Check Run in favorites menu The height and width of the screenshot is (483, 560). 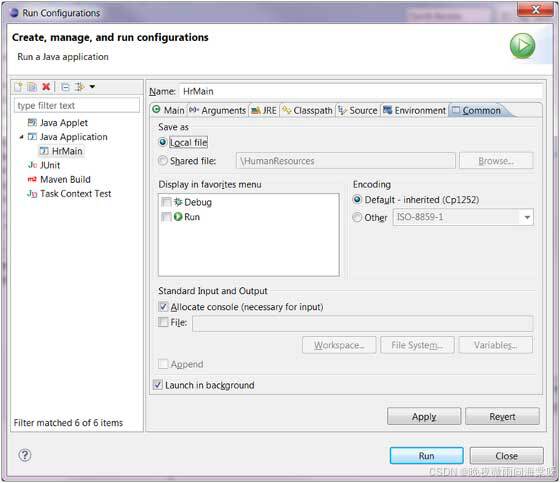(x=166, y=216)
